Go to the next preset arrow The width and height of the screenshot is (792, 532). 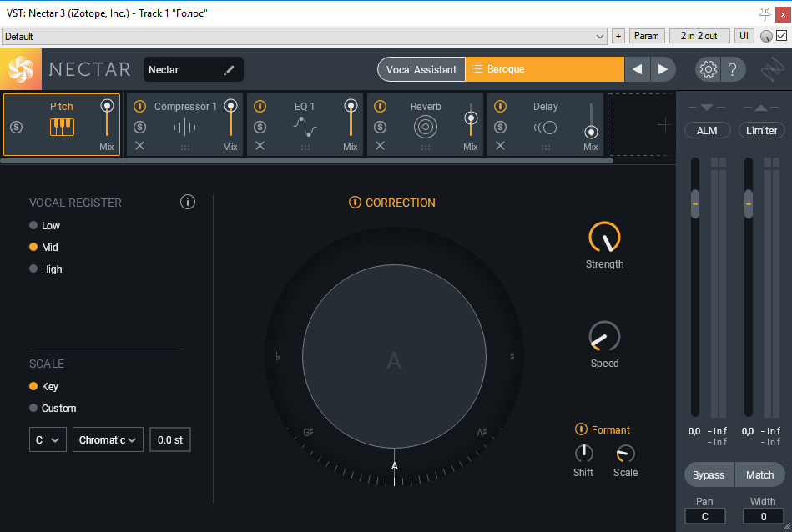663,69
